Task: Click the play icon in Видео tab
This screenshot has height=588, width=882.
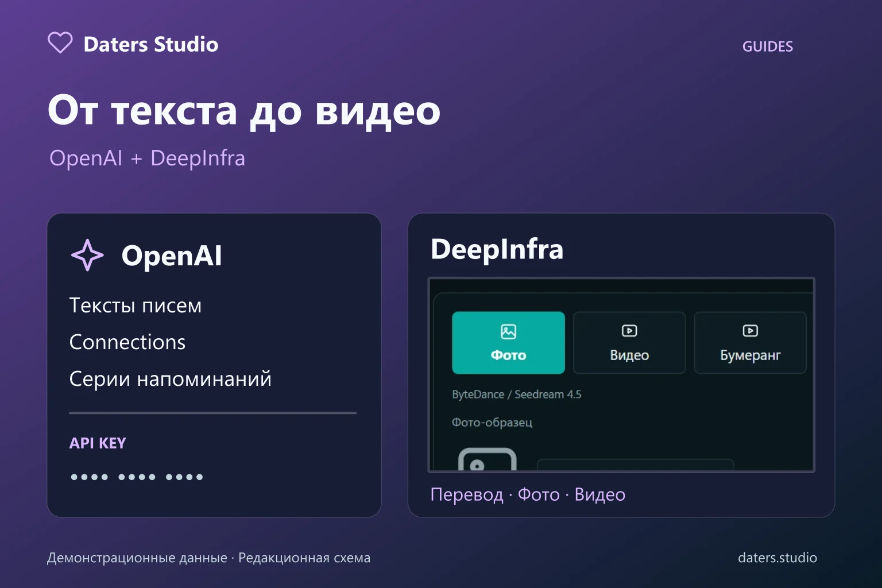Action: (629, 331)
